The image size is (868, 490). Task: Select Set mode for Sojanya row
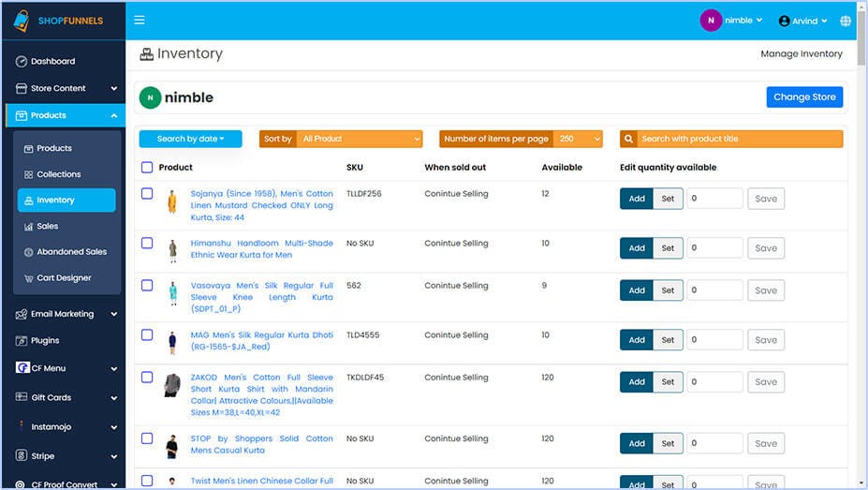(x=668, y=199)
